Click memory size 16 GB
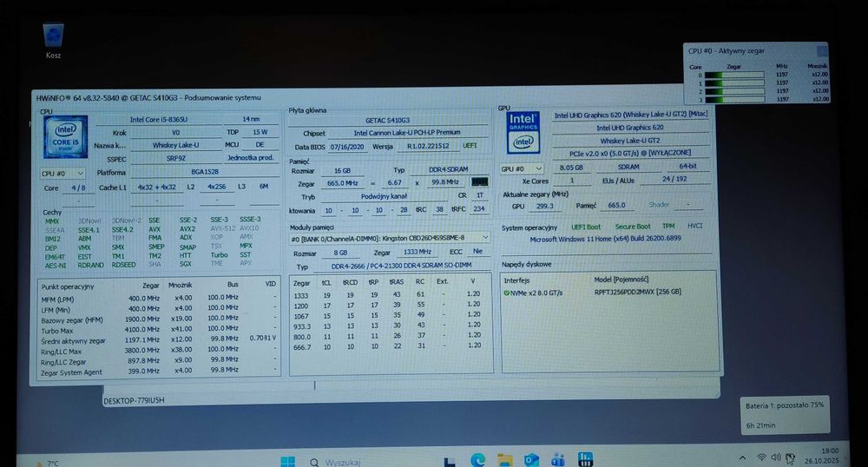The height and width of the screenshot is (467, 868). coord(342,171)
